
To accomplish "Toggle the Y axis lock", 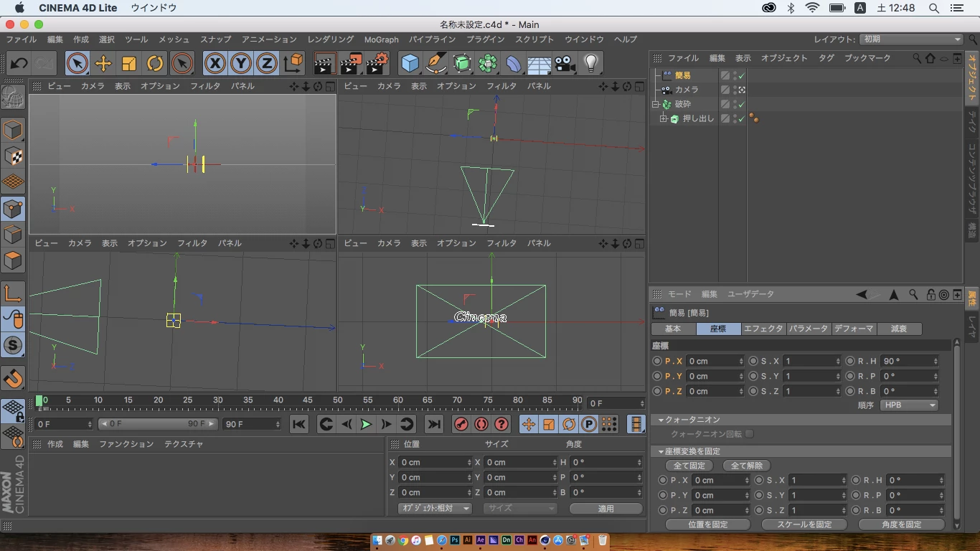I will point(241,63).
